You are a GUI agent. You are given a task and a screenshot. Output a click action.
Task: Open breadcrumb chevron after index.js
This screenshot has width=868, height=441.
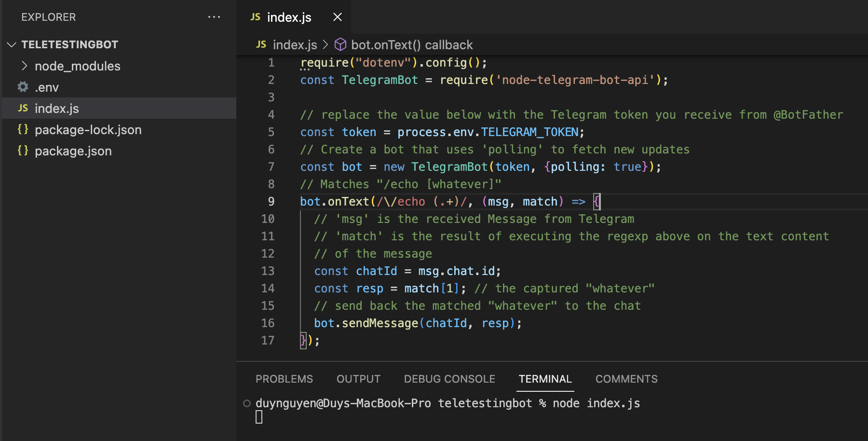click(325, 45)
